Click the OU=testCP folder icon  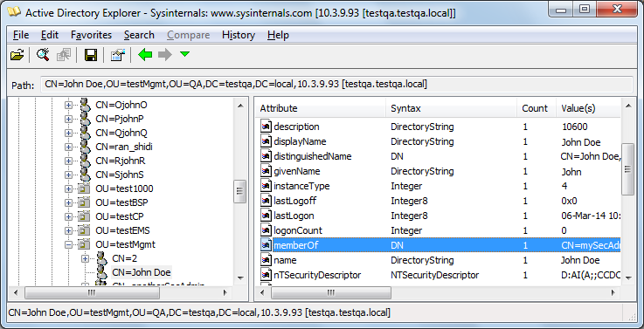click(x=84, y=216)
